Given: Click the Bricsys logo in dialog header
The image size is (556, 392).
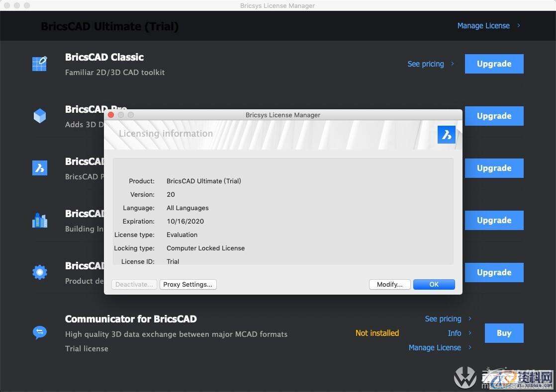Looking at the screenshot, I should (446, 135).
